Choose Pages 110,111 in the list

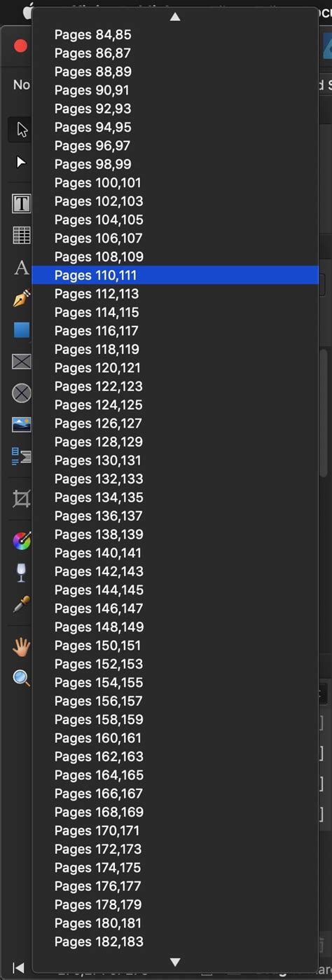click(x=175, y=275)
